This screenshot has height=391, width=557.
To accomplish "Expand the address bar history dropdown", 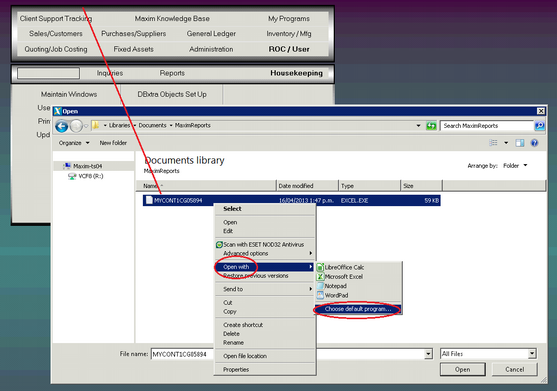I will pos(418,126).
